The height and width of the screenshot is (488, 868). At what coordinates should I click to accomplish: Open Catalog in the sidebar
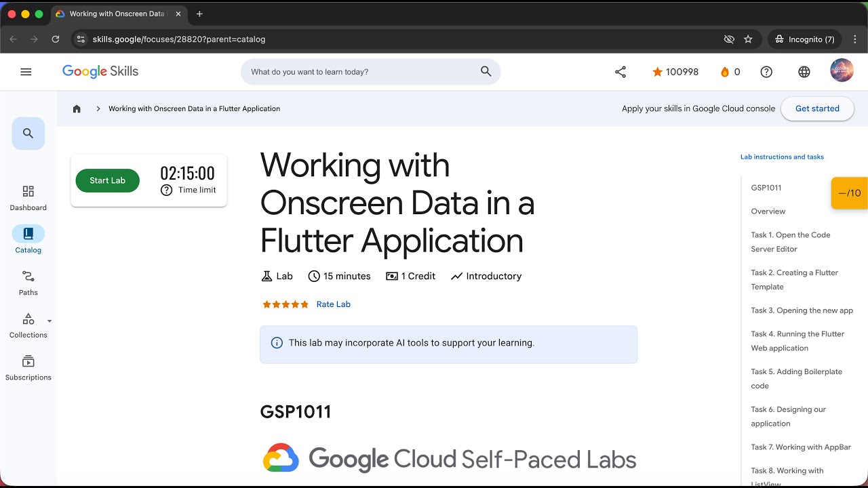(x=28, y=241)
